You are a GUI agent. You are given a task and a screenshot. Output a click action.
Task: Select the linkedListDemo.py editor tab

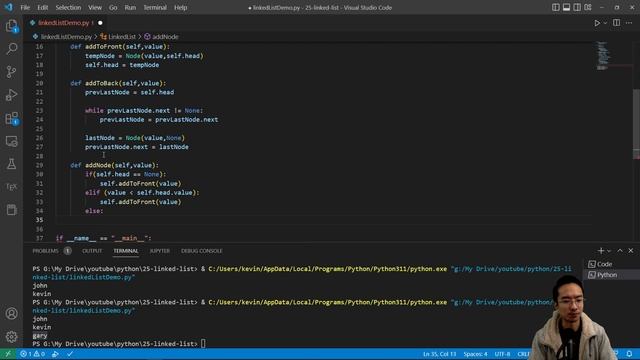65,23
